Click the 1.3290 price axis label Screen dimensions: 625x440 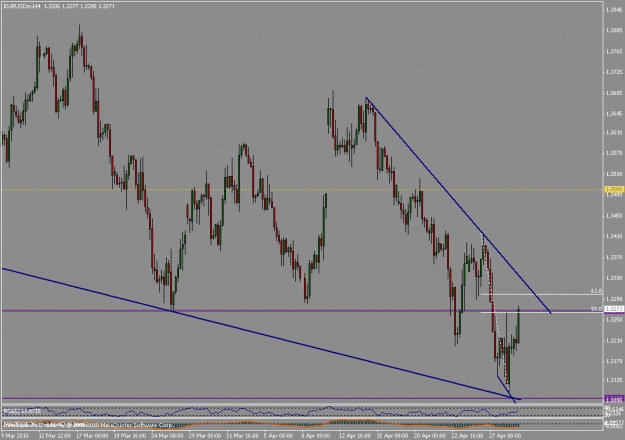(614, 299)
